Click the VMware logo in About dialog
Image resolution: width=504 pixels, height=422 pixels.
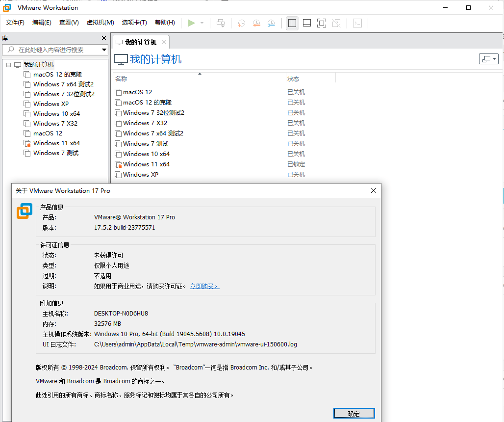pos(25,211)
